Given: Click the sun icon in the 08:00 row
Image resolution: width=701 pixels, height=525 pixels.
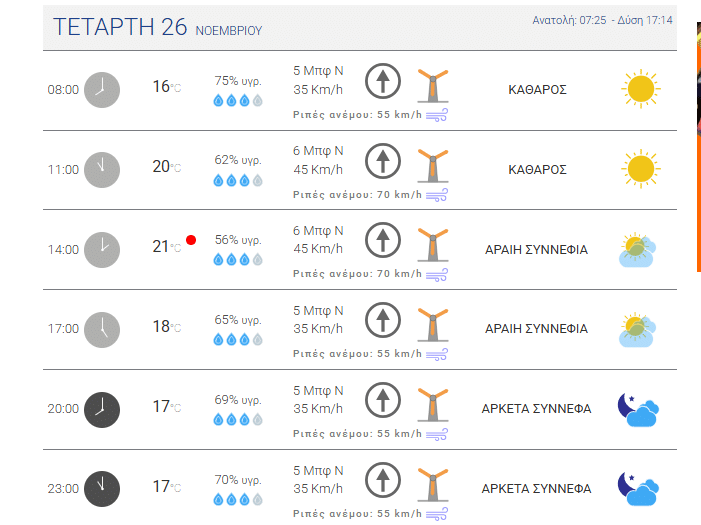Looking at the screenshot, I should 639,89.
